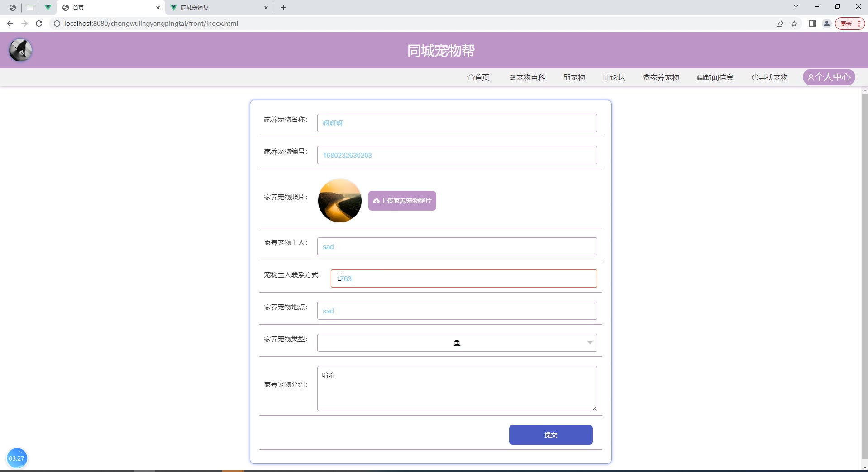The width and height of the screenshot is (868, 472).
Task: Click the uploaded pet photo thumbnail
Action: [x=339, y=201]
